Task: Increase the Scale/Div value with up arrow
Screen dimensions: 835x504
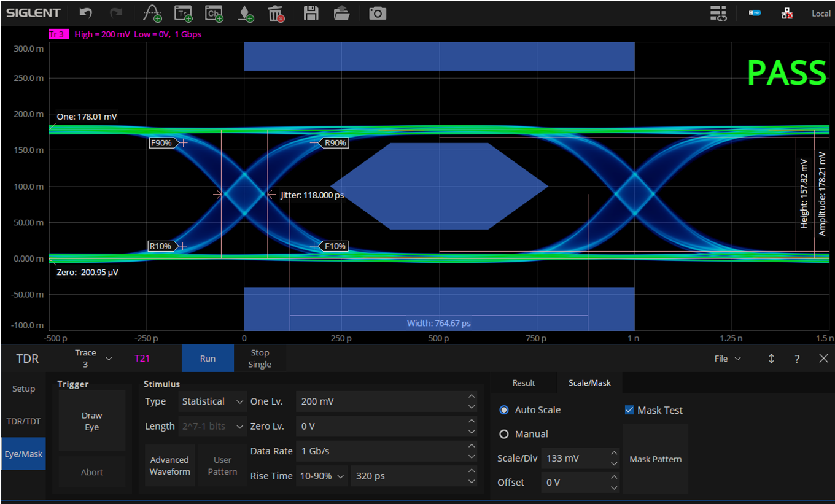Action: 615,453
